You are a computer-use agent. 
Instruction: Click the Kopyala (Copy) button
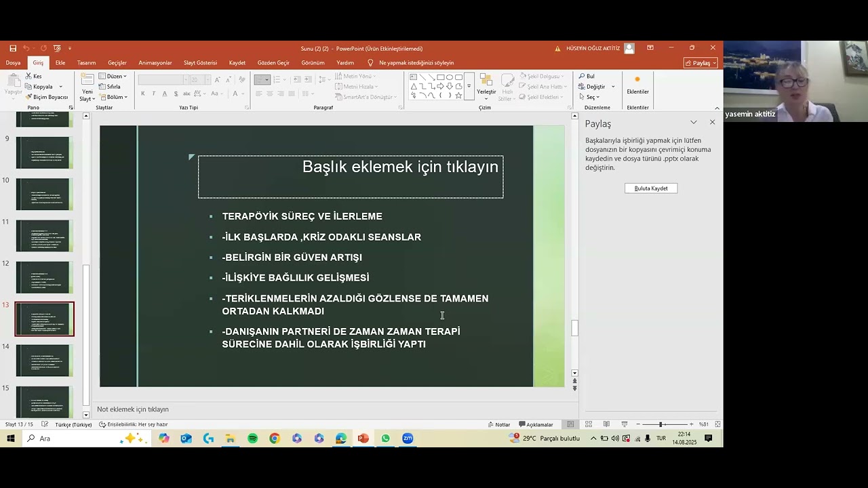tap(39, 87)
